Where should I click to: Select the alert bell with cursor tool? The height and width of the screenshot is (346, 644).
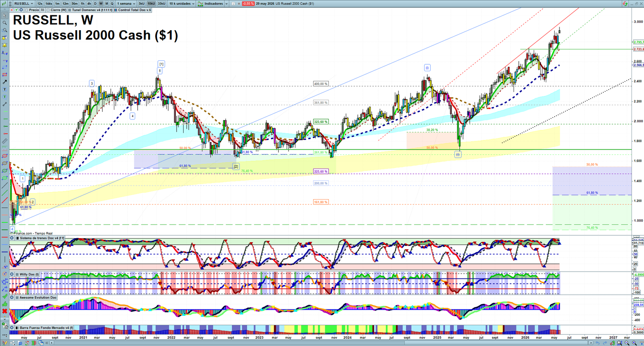(5, 37)
